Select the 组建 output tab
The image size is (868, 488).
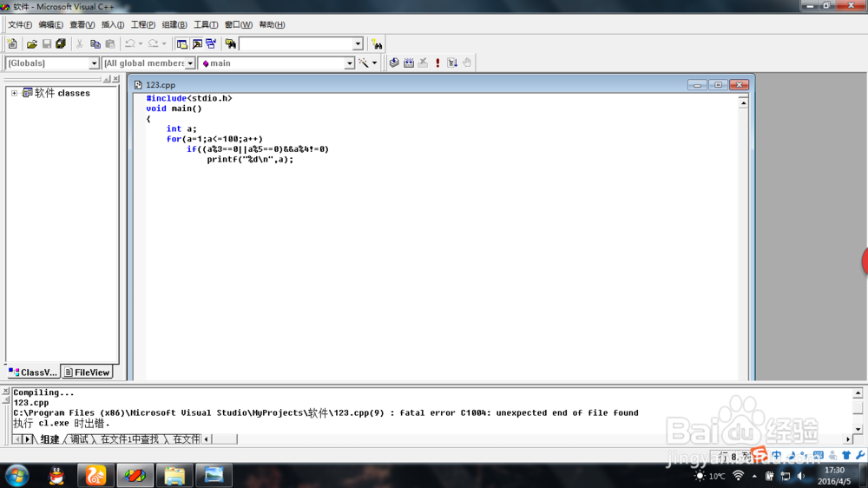point(49,439)
